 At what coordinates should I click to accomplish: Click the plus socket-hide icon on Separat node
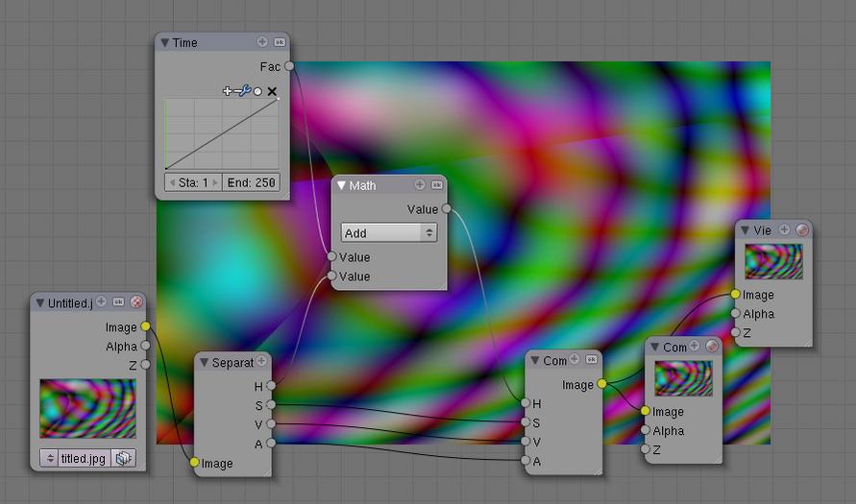[262, 361]
